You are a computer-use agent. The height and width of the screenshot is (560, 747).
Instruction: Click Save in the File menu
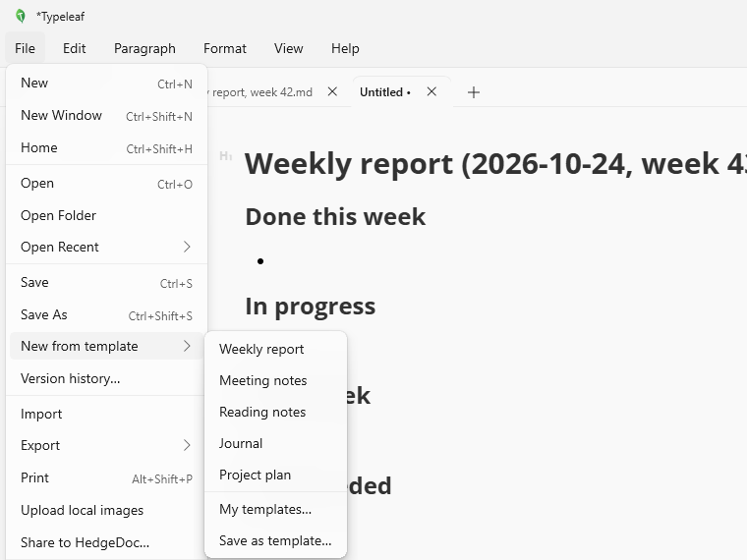coord(107,282)
